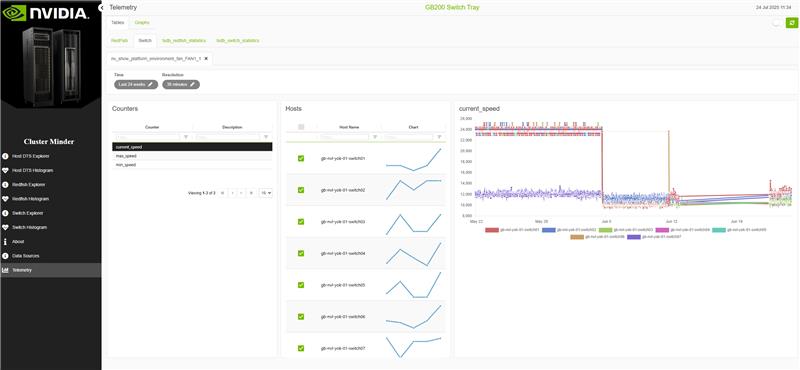Viewport: 800px width, 370px height.
Task: Click the heart icon beside Switch Histogram
Action: [5, 227]
